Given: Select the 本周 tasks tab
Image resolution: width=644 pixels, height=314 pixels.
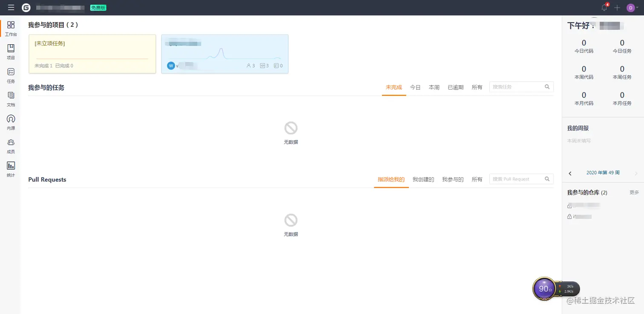Looking at the screenshot, I should coord(434,87).
